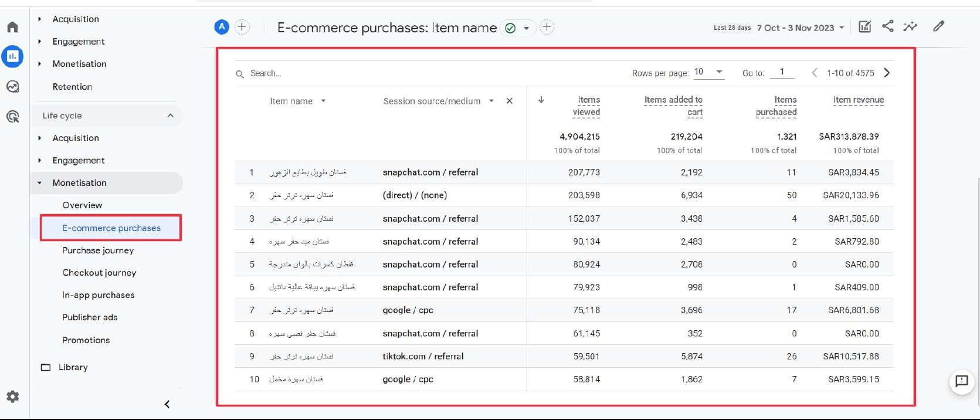Image resolution: width=980 pixels, height=420 pixels.
Task: Click total item revenue SAR313,878.39
Action: tap(849, 137)
